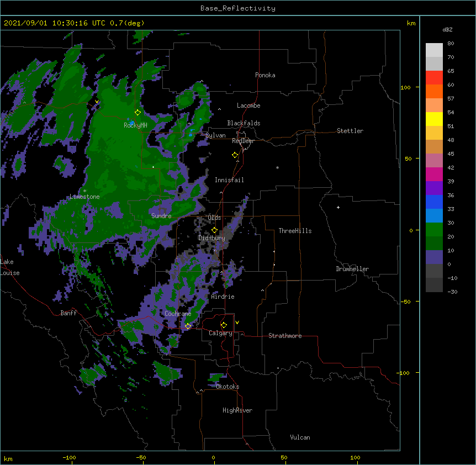Screen dimensions: 476x465
Task: Choose the purple 36-39 dBZ legend swatch
Action: [x=434, y=188]
